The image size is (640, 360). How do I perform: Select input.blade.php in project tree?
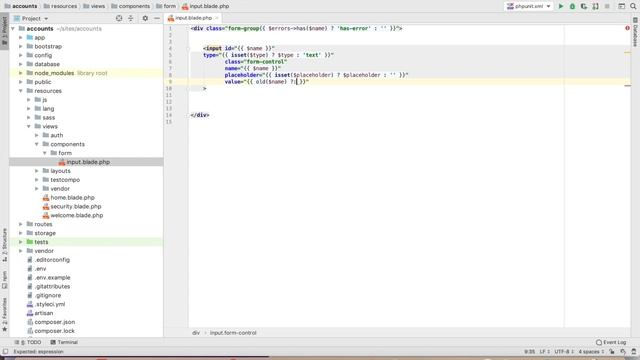(86, 162)
